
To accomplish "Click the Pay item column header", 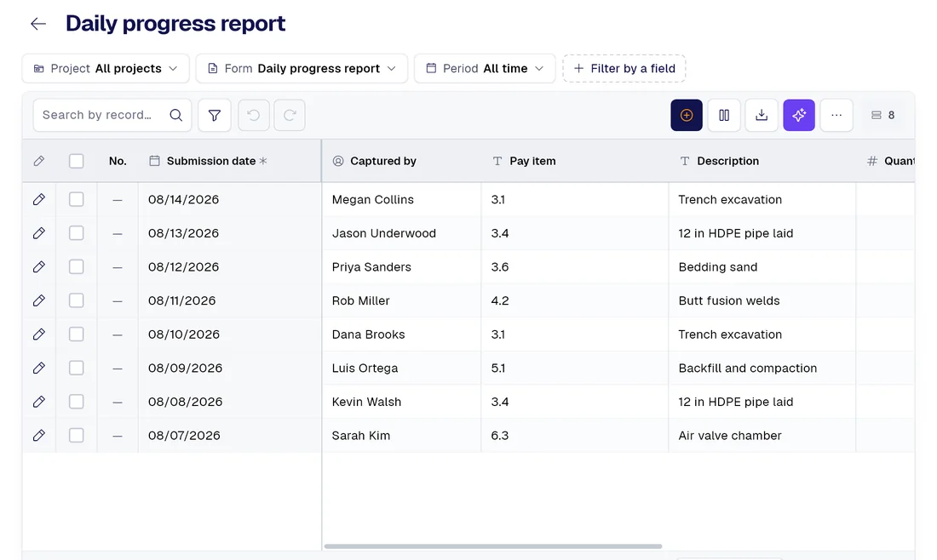I will click(x=575, y=161).
